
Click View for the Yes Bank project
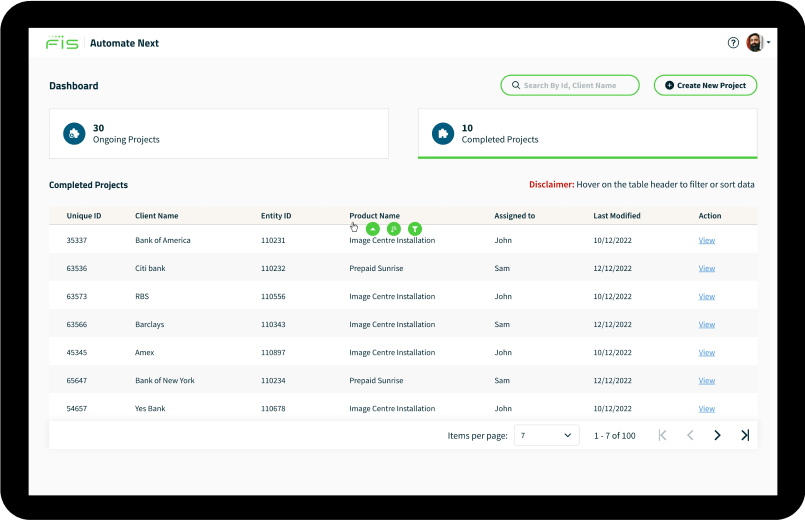pyautogui.click(x=706, y=408)
